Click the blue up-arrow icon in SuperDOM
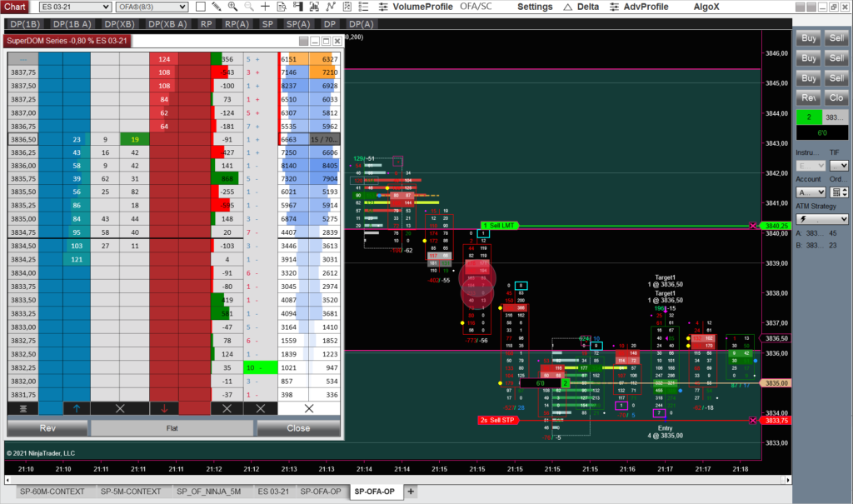The width and height of the screenshot is (853, 504). [77, 408]
